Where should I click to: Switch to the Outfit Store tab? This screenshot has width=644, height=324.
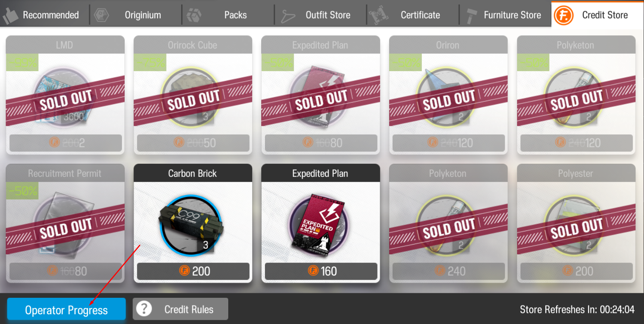(x=320, y=15)
